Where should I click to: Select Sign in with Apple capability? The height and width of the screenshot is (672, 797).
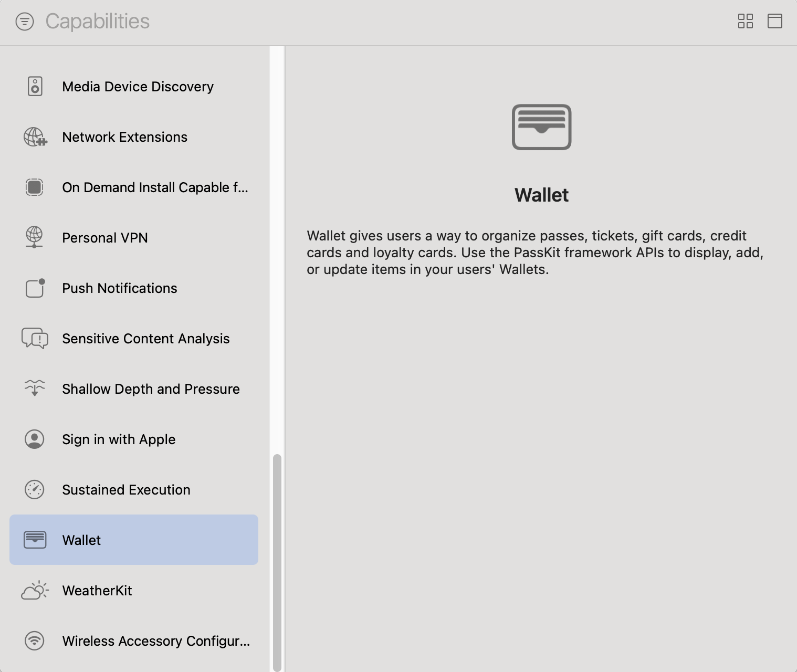click(x=134, y=439)
